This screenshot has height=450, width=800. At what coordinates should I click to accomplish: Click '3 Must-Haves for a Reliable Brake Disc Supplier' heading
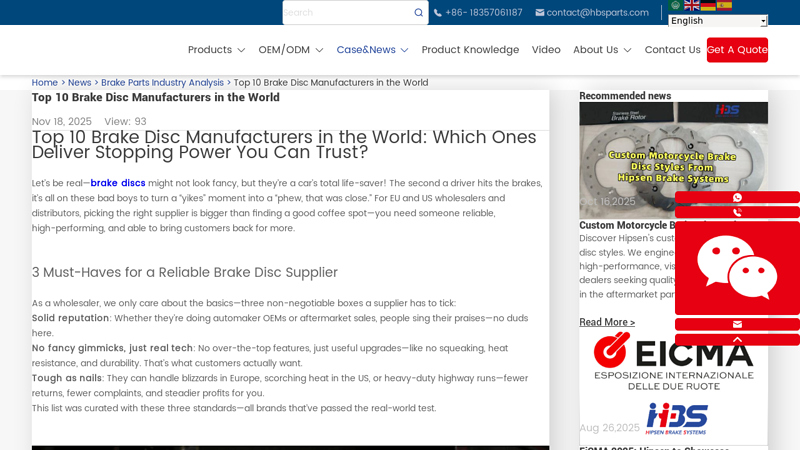(185, 272)
